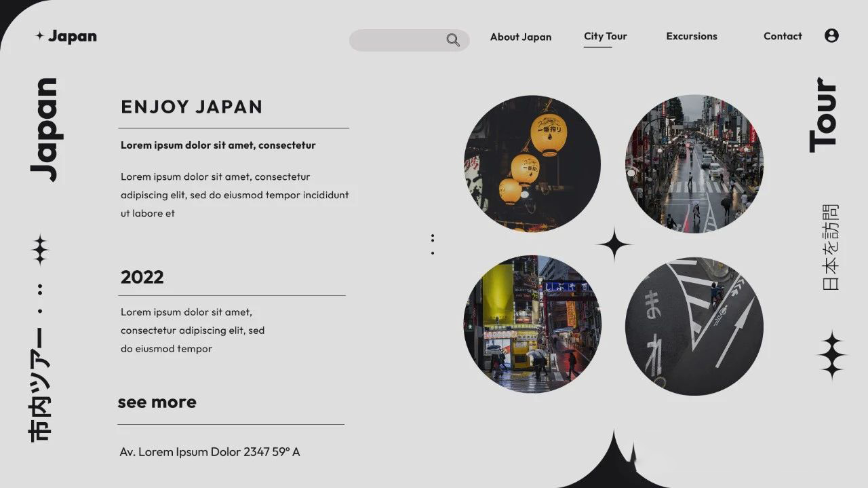Click the four-point star between the photos
The image size is (868, 488).
point(614,244)
